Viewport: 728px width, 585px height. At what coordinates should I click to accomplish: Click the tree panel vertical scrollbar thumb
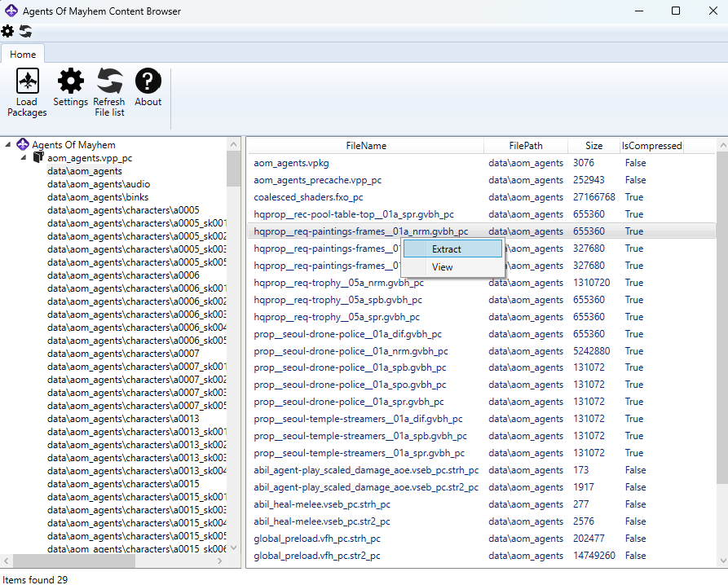[233, 169]
